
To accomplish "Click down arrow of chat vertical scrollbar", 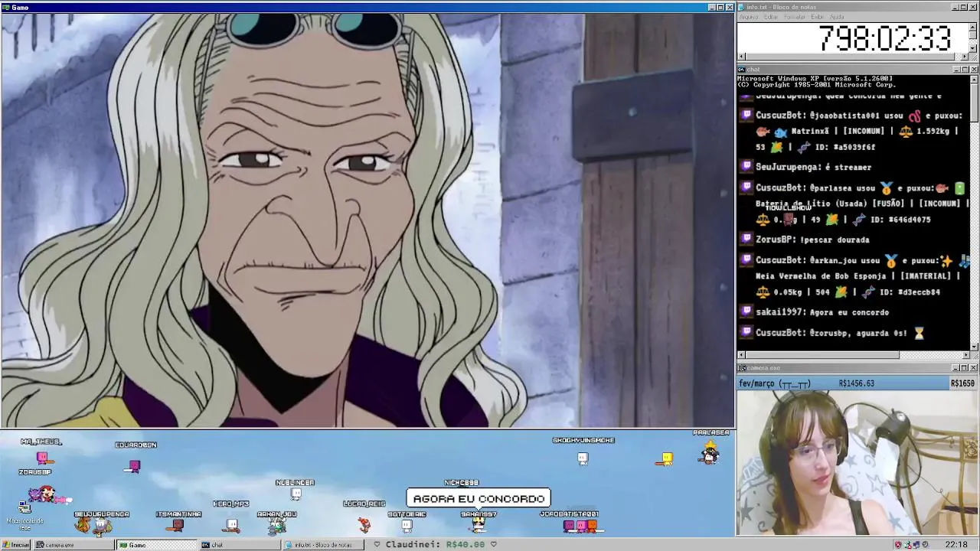I will [974, 347].
